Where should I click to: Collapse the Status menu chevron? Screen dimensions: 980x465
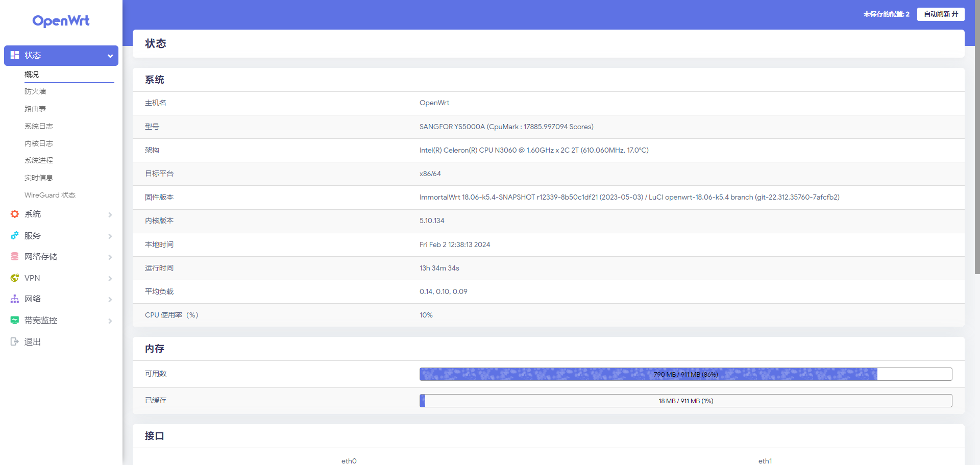pos(110,56)
